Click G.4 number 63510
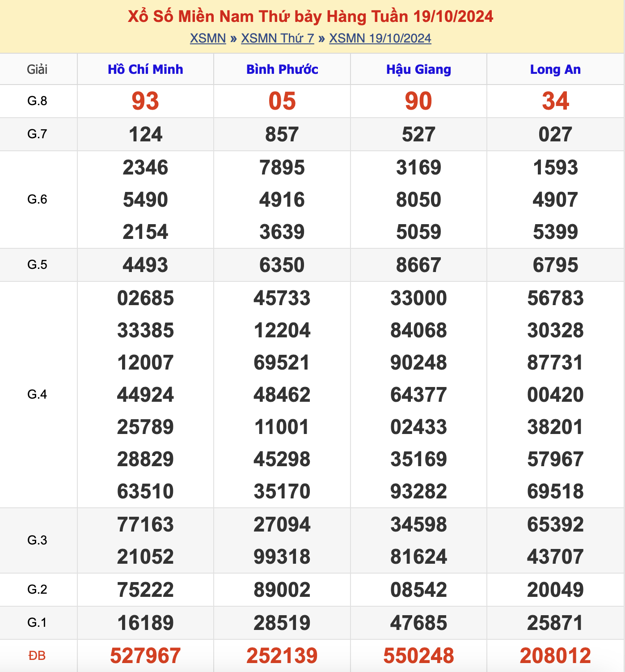Viewport: 625px width, 672px height. [x=145, y=492]
